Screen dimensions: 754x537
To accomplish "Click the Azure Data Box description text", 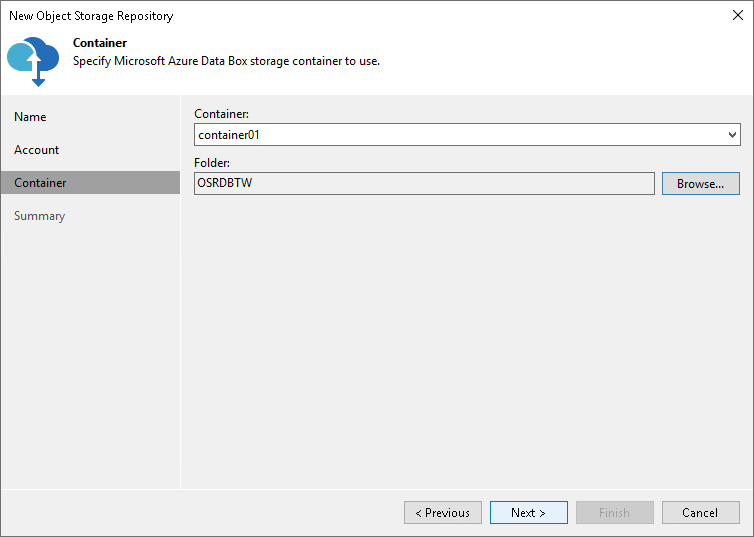I will [x=226, y=61].
